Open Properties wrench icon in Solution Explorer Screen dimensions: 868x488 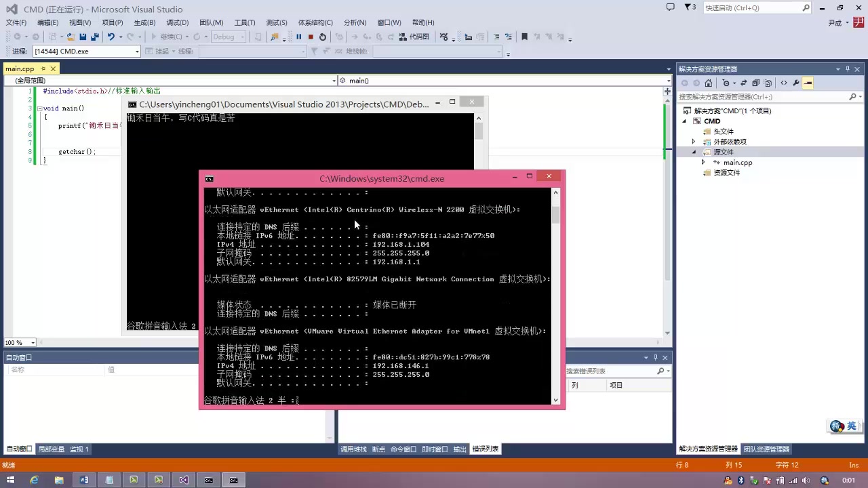795,83
